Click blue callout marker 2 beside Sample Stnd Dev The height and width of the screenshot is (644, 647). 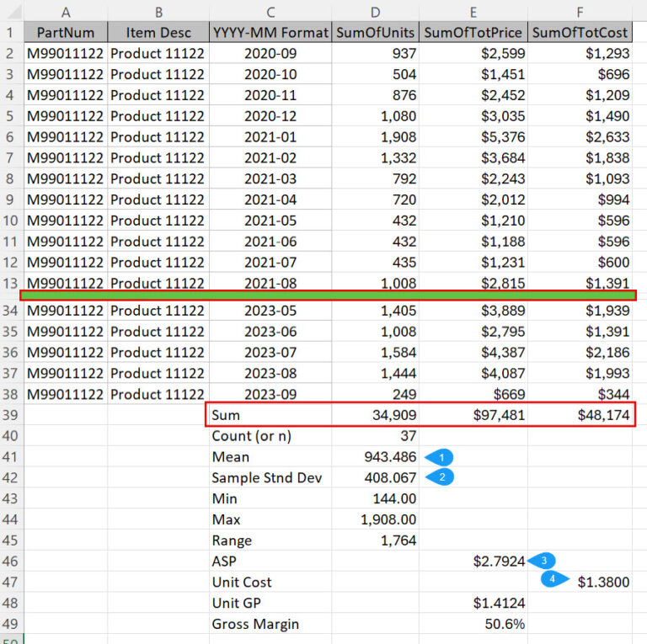pyautogui.click(x=440, y=477)
